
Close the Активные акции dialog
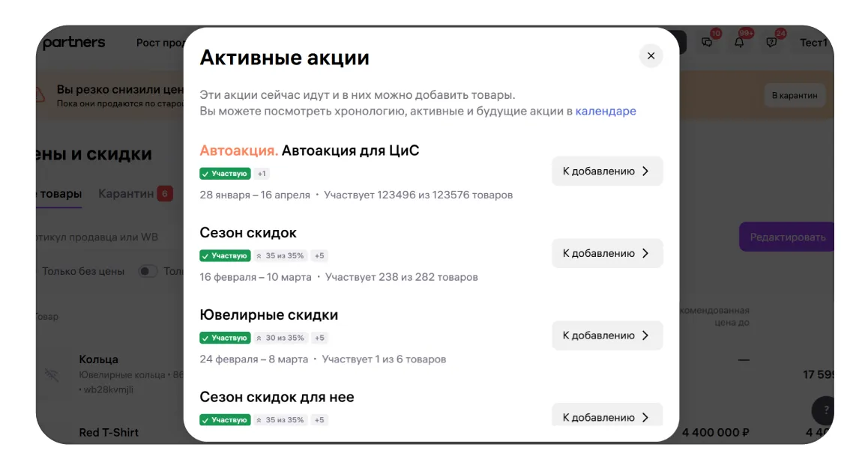tap(651, 56)
